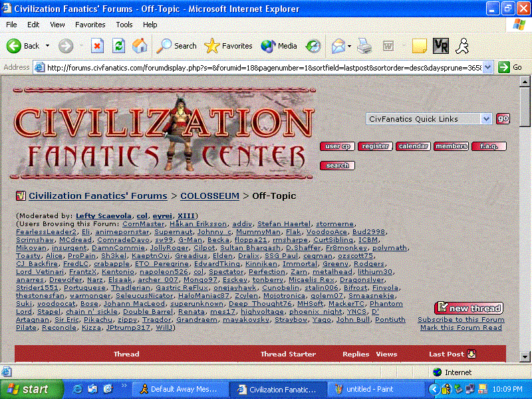Click the calendar button
Image resolution: width=532 pixels, height=399 pixels.
(413, 146)
